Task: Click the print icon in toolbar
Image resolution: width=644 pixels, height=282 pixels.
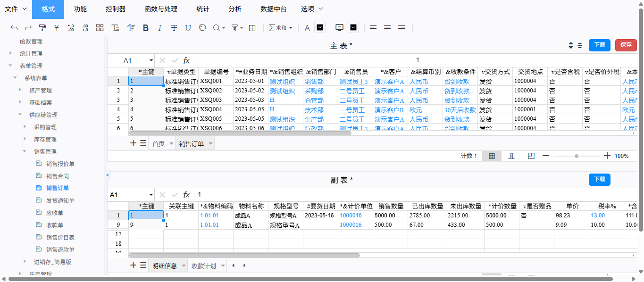Action: (x=202, y=28)
